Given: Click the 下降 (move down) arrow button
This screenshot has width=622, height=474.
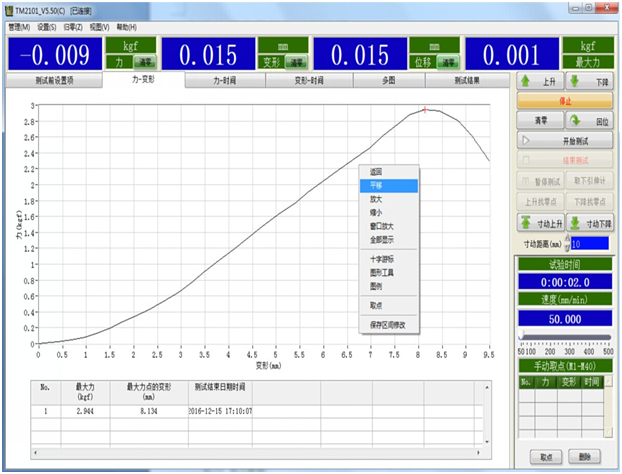Looking at the screenshot, I should pos(591,81).
